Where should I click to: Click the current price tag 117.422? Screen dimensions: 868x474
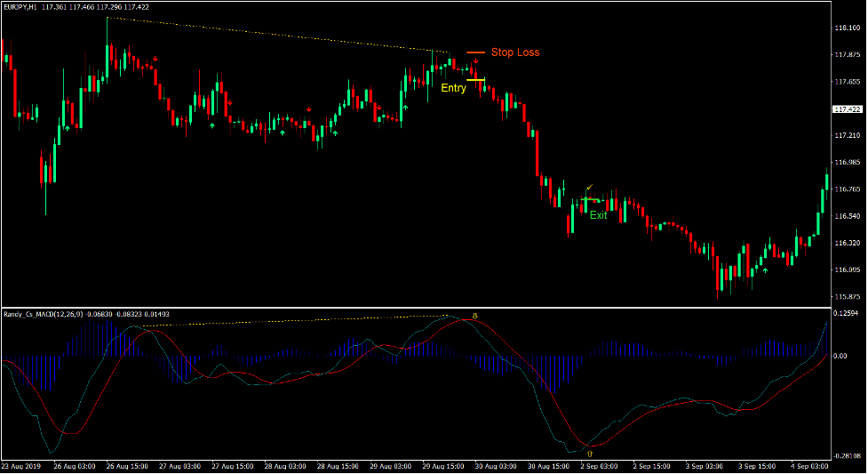click(848, 109)
